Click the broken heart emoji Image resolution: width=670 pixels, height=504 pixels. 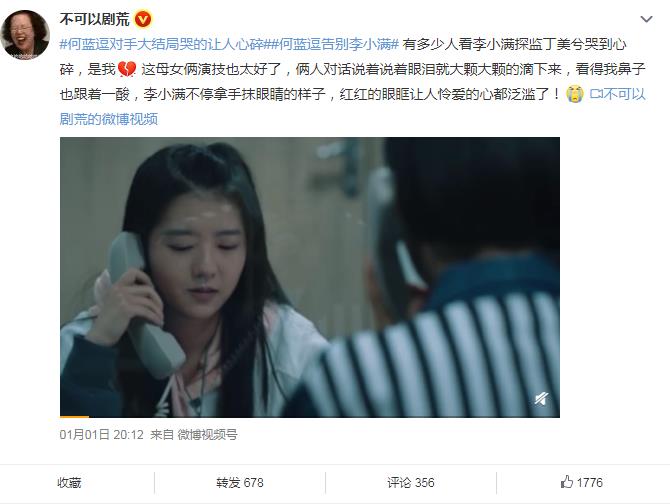pos(126,69)
